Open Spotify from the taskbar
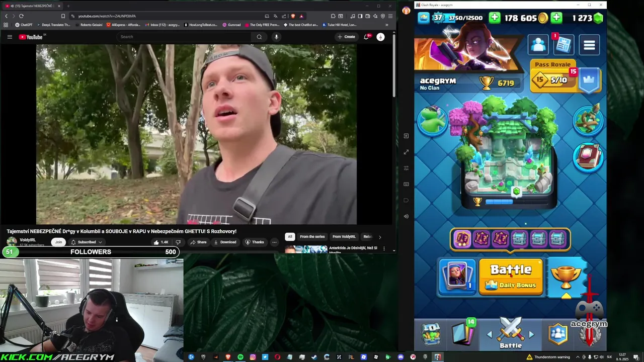This screenshot has width=644, height=362. 240,357
